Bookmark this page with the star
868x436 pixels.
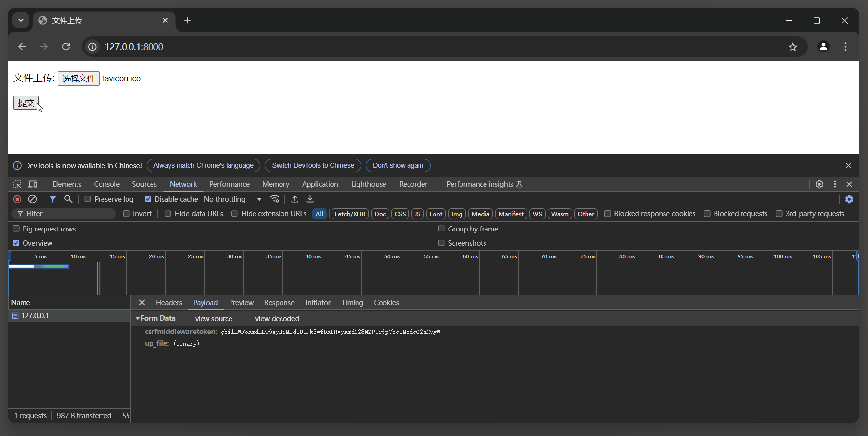coord(793,47)
